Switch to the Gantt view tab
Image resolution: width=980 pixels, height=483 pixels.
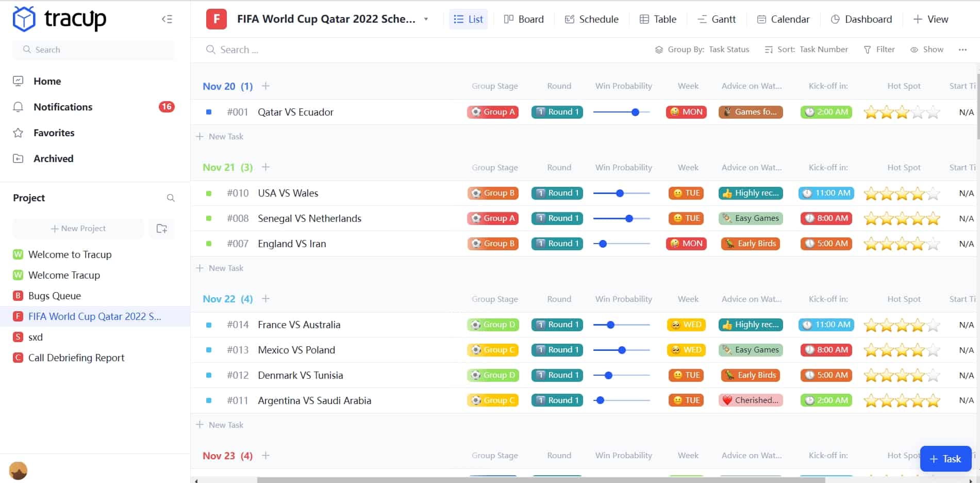pyautogui.click(x=717, y=20)
